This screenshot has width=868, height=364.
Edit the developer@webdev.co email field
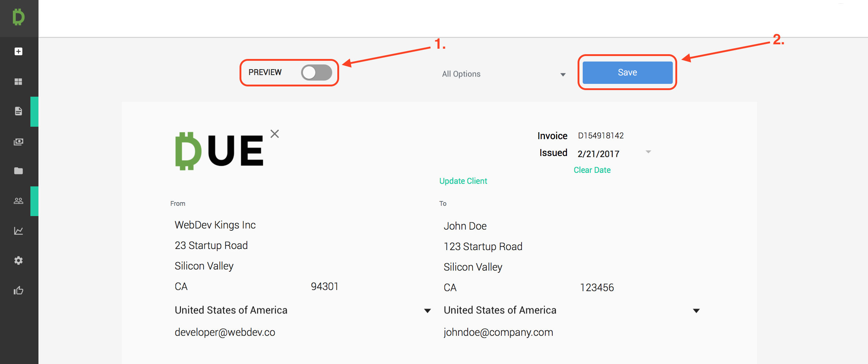(225, 332)
